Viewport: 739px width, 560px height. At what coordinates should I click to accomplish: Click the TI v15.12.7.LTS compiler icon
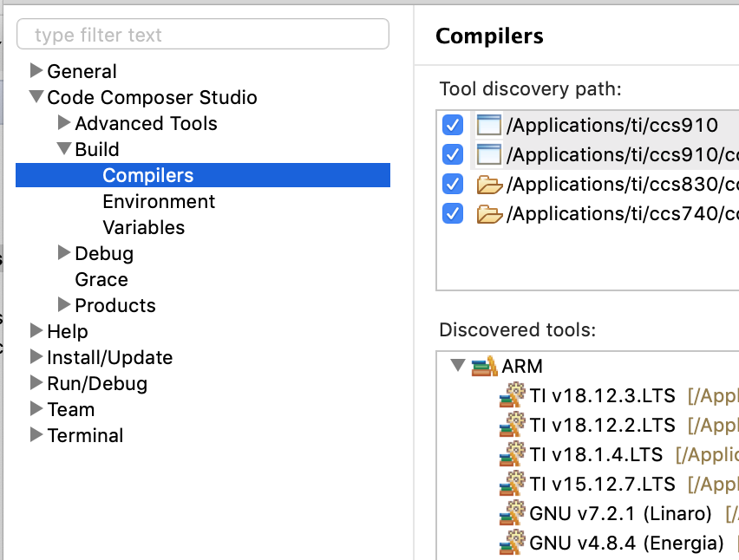[513, 483]
